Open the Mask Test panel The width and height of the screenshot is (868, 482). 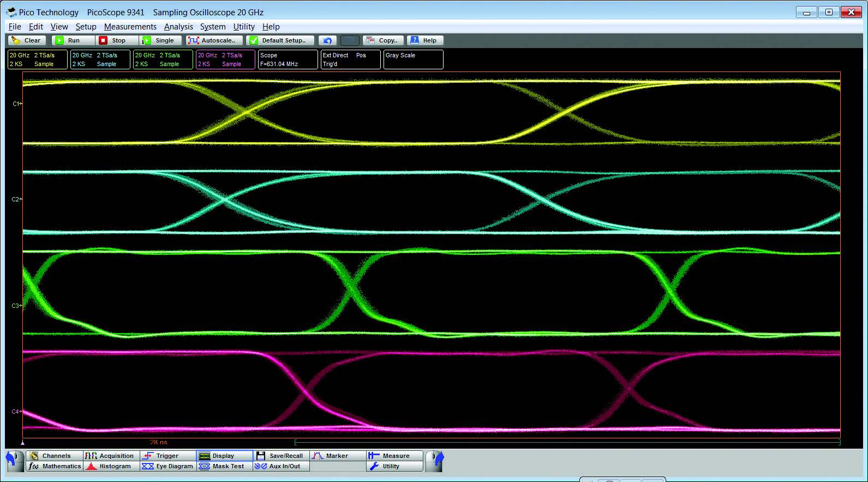(x=223, y=466)
